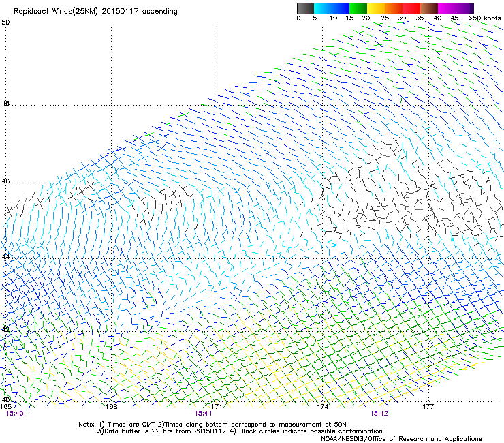Click the purple time stamp '15:42'
Screen dimensions: 504x443
click(x=379, y=414)
